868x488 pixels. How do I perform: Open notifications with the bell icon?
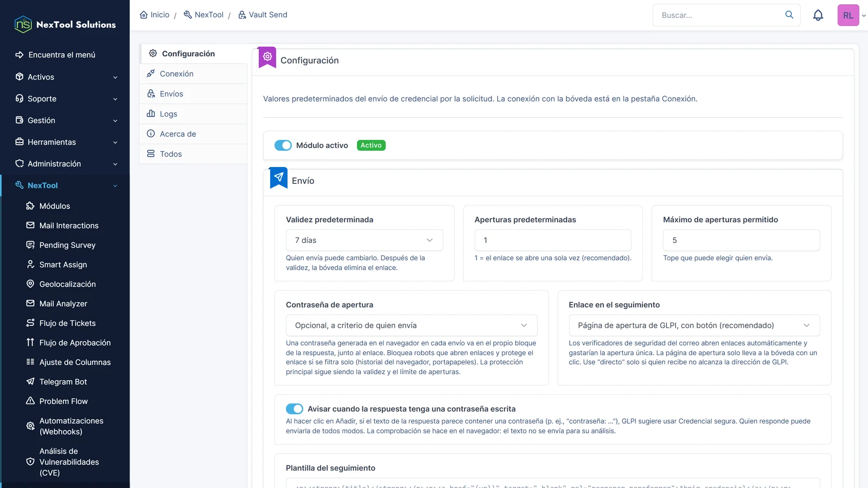click(818, 15)
